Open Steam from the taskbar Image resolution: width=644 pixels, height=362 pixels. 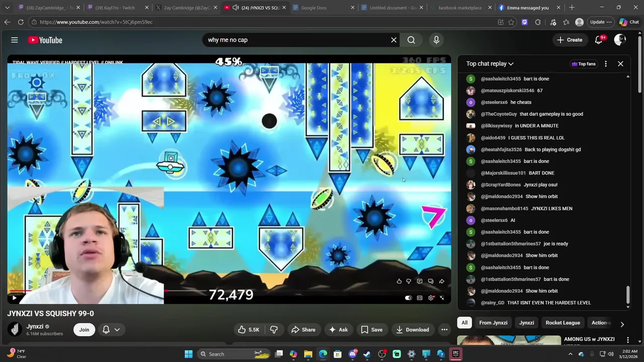367,354
